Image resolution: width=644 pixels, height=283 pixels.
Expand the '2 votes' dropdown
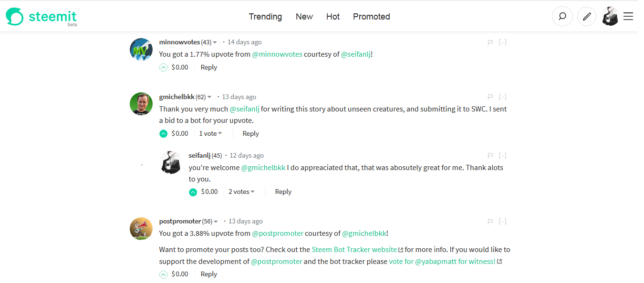pos(241,192)
